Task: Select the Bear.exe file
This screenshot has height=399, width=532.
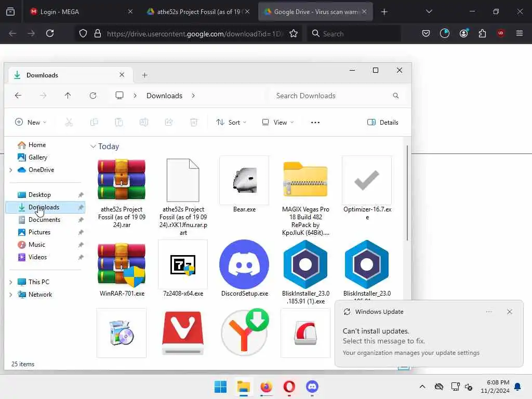Action: tap(244, 184)
